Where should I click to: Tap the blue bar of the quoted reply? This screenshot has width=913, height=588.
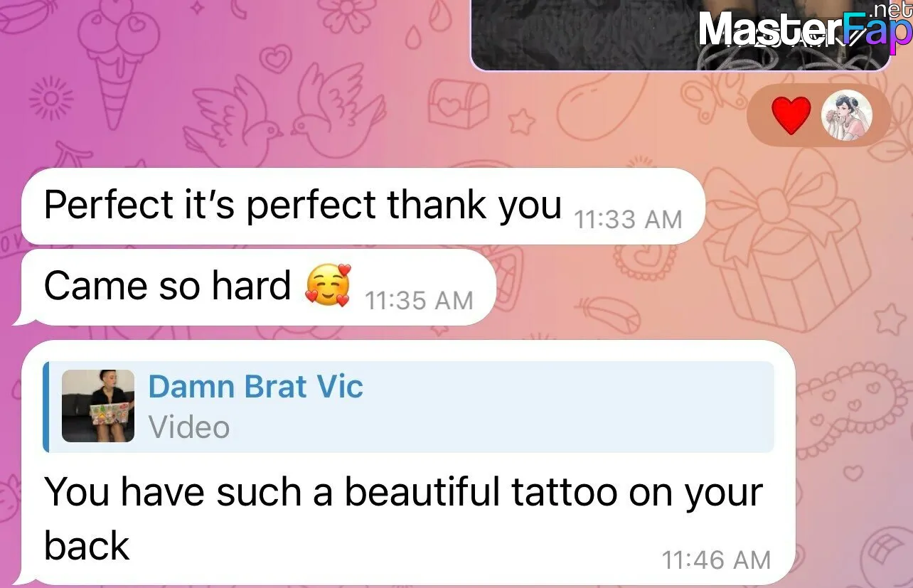(46, 407)
